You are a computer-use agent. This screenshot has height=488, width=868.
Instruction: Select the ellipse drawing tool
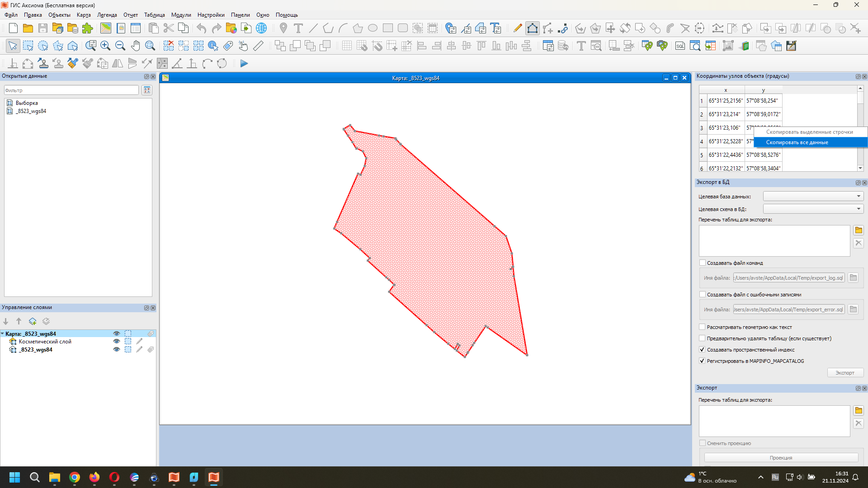(373, 28)
